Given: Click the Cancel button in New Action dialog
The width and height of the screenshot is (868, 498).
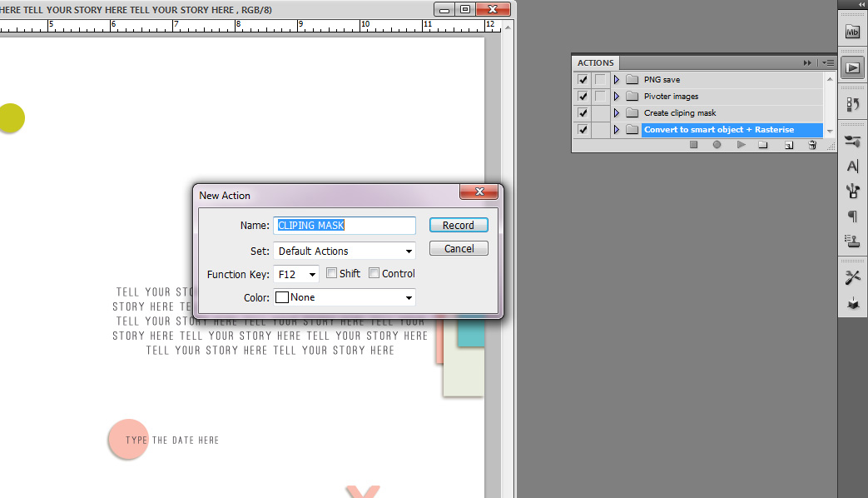Looking at the screenshot, I should [x=459, y=249].
